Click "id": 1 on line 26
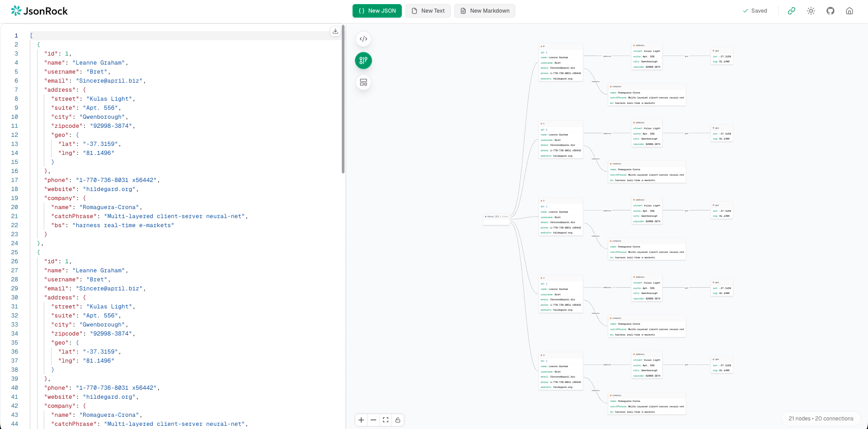 click(58, 261)
